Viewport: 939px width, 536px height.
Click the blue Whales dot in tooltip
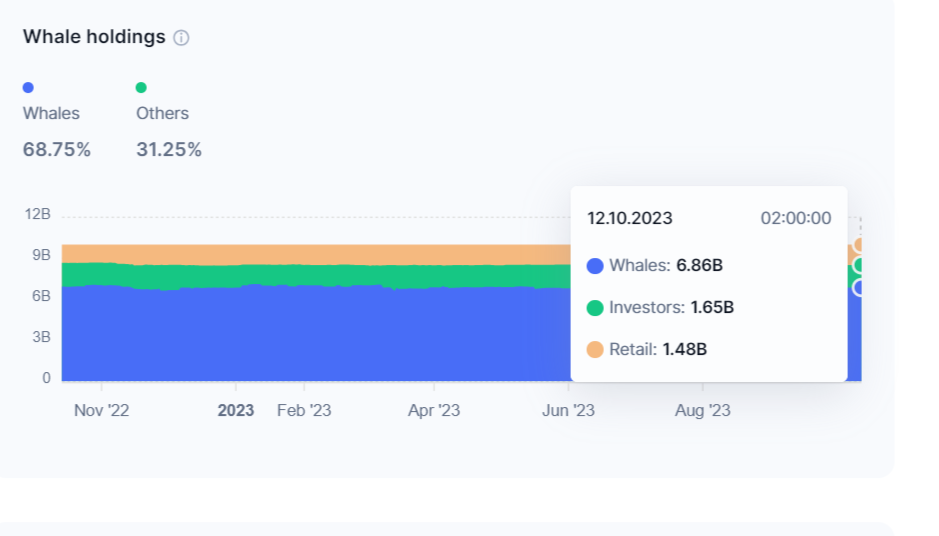point(595,266)
